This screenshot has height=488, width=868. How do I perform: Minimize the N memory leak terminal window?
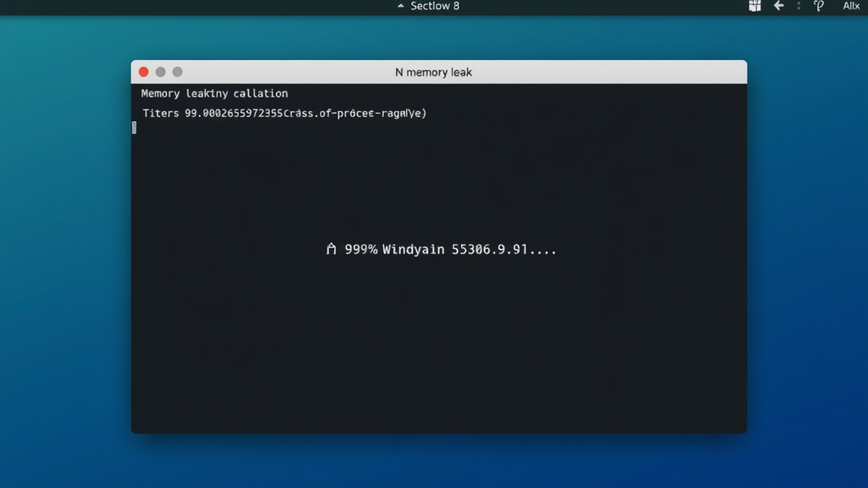pyautogui.click(x=160, y=72)
